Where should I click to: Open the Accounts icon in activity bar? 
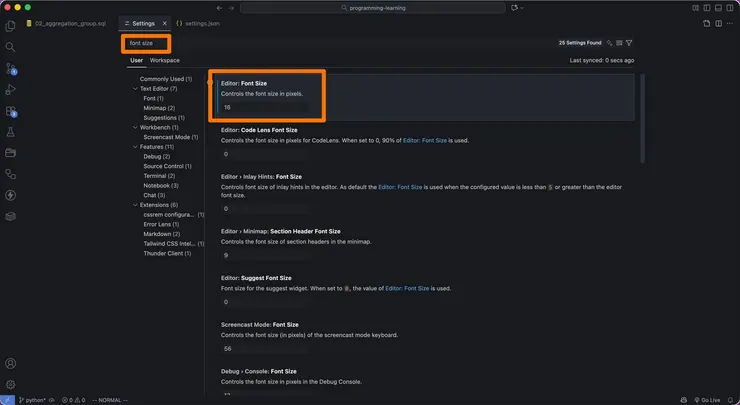pos(10,363)
